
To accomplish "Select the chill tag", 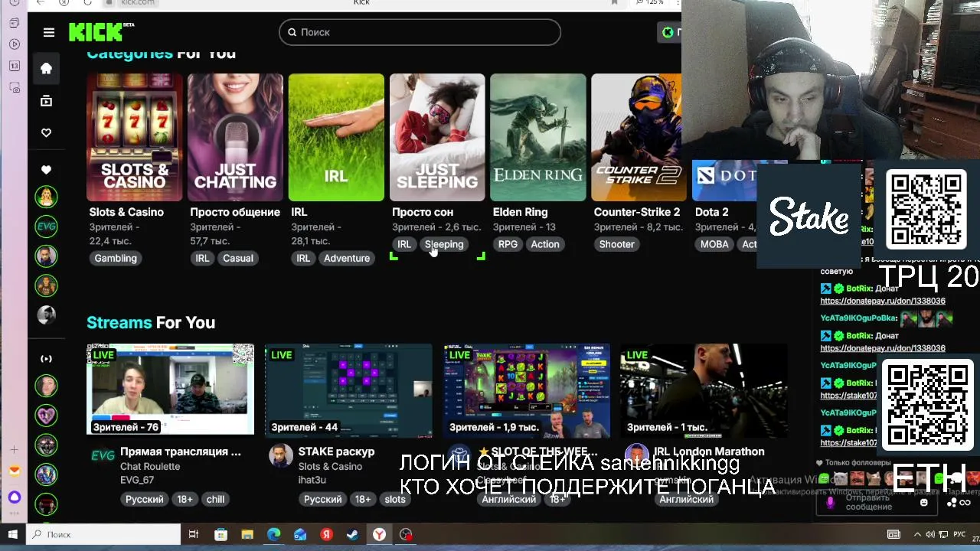I will (x=215, y=499).
